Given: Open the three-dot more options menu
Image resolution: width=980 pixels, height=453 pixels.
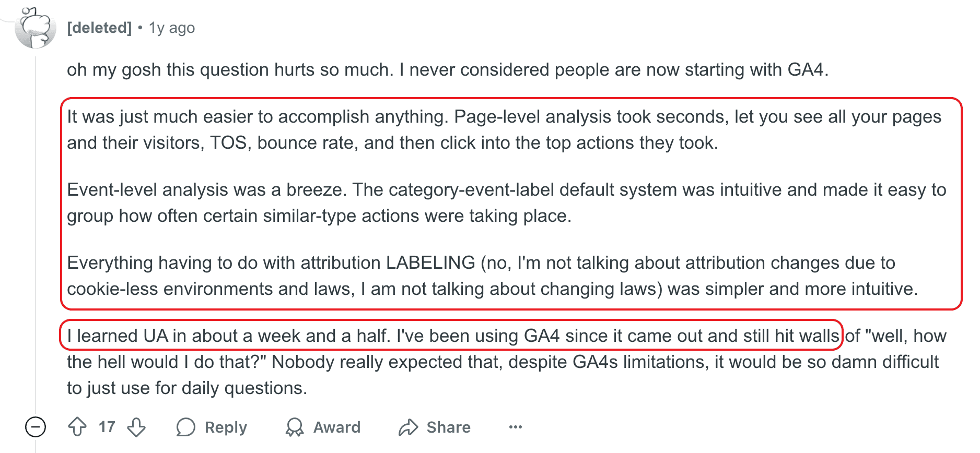Looking at the screenshot, I should coord(515,427).
